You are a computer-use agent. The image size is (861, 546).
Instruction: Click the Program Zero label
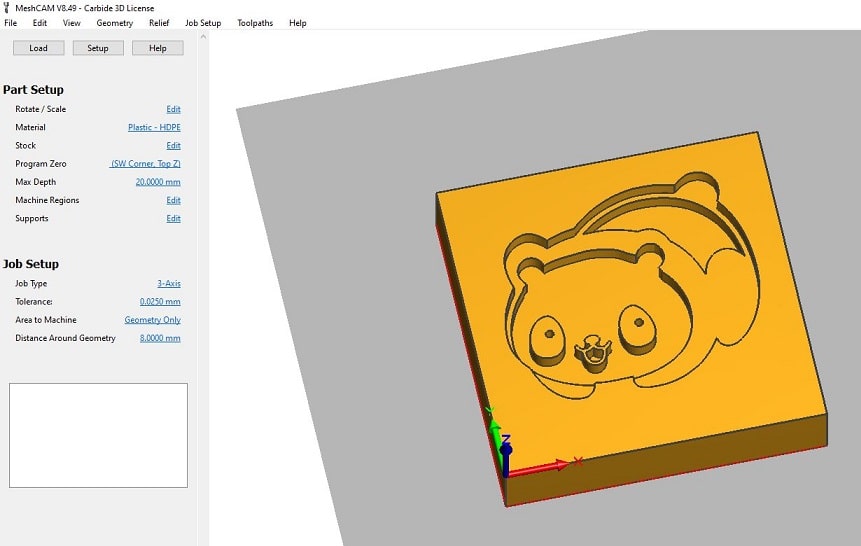coord(41,164)
